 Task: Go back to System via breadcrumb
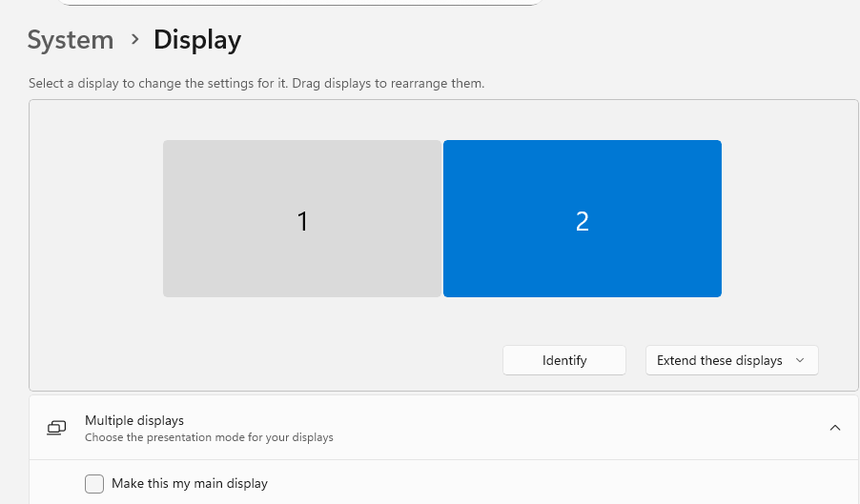point(71,40)
